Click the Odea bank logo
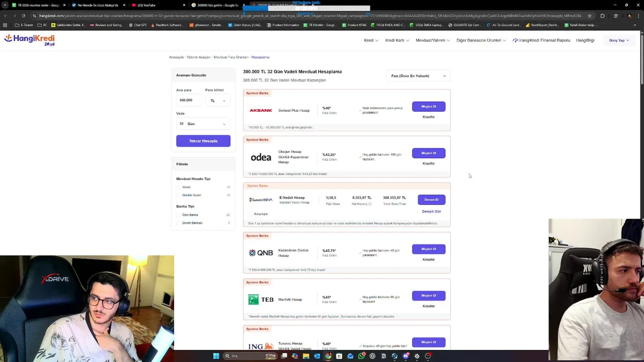The width and height of the screenshot is (644, 362). [261, 157]
